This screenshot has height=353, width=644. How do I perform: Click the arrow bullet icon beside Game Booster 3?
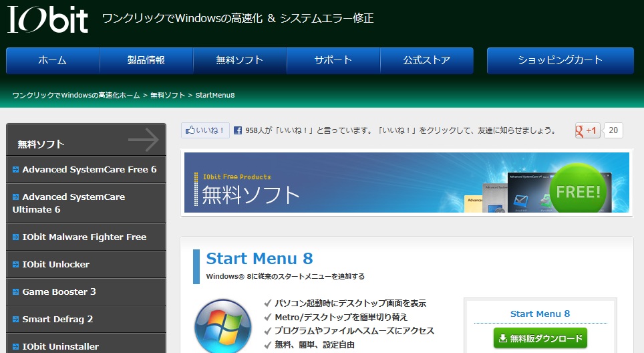(15, 291)
